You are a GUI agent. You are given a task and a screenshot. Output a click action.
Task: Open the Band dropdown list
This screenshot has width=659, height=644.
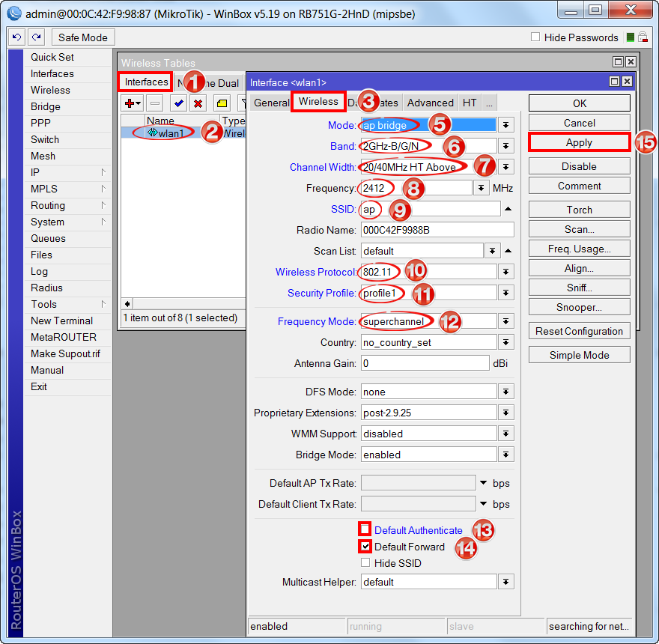click(x=506, y=146)
